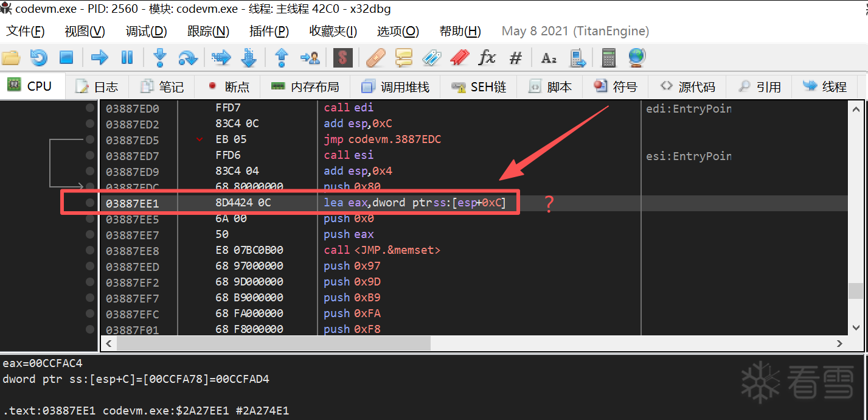Switch to the 日志 tab

click(x=97, y=87)
